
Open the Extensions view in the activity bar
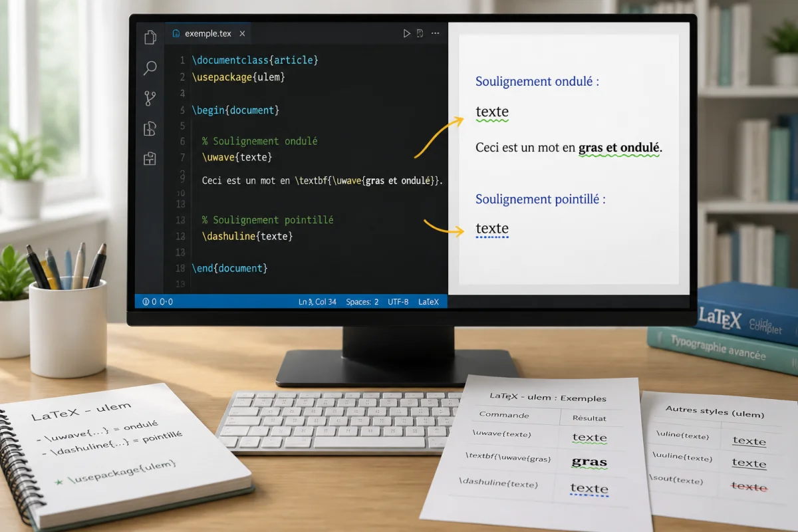[x=150, y=158]
